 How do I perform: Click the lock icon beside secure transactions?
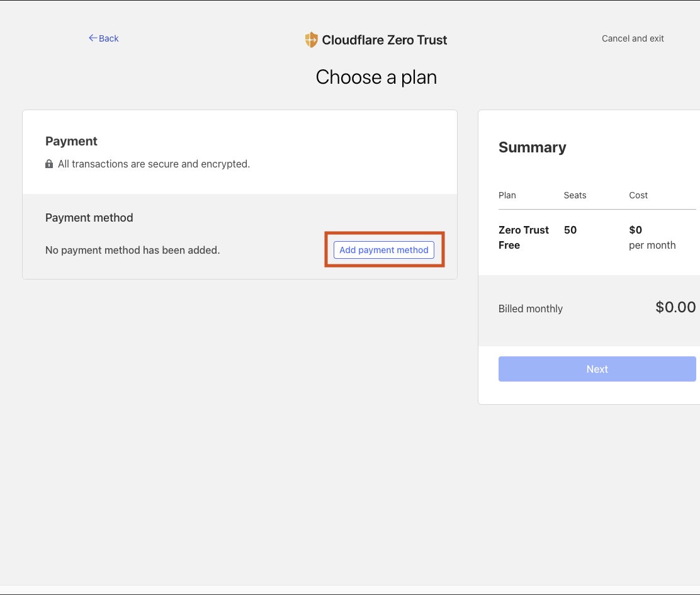click(49, 164)
